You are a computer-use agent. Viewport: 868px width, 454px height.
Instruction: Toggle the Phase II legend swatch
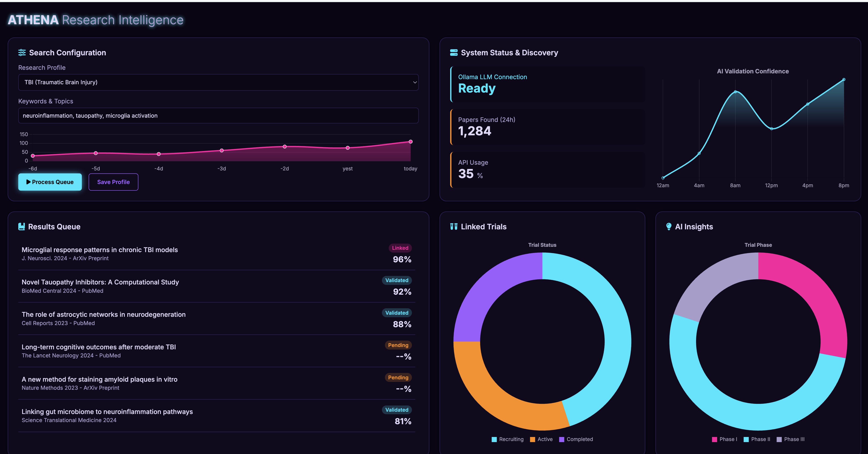[x=746, y=440]
